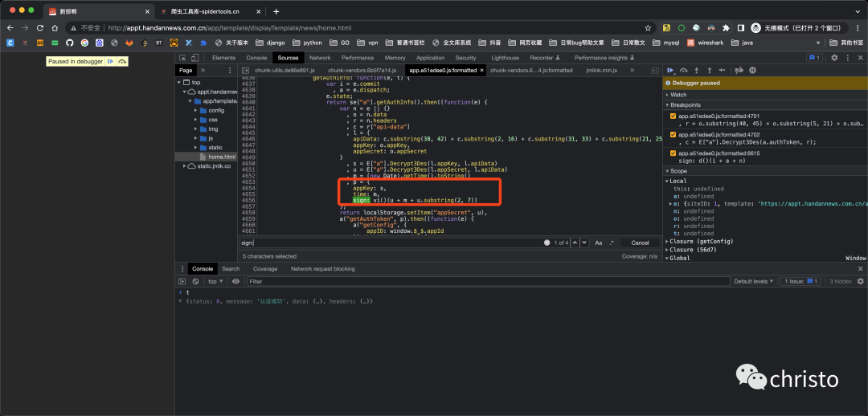Image resolution: width=868 pixels, height=416 pixels.
Task: Open DevTools settings gear icon
Action: click(834, 58)
